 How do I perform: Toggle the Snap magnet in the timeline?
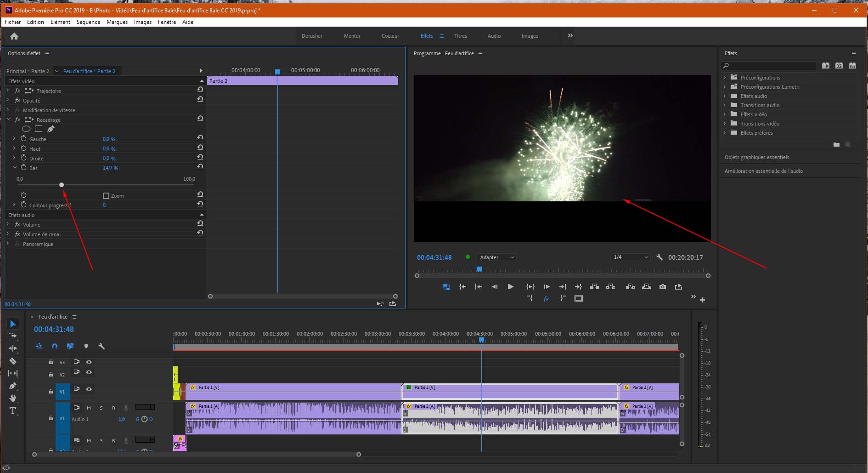(55, 346)
